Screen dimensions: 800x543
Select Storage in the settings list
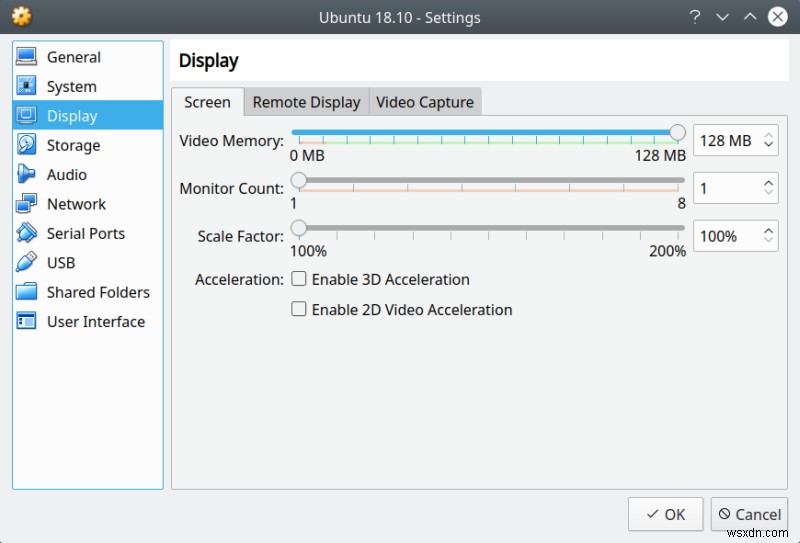point(88,145)
